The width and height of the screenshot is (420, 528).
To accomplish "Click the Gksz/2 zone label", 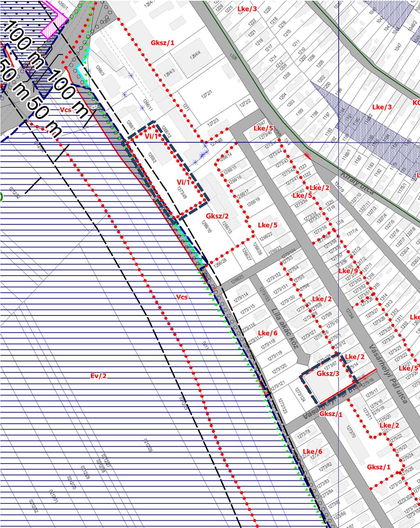I will click(x=217, y=216).
